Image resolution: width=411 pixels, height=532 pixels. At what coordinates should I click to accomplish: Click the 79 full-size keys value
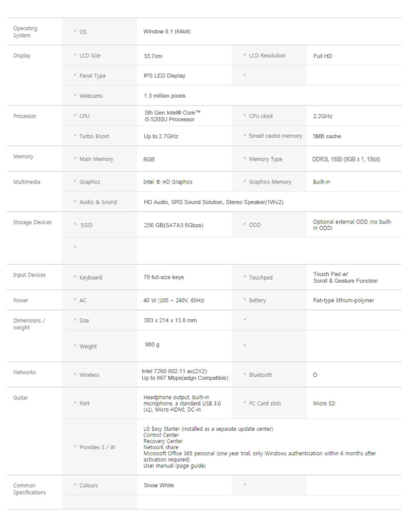click(163, 277)
